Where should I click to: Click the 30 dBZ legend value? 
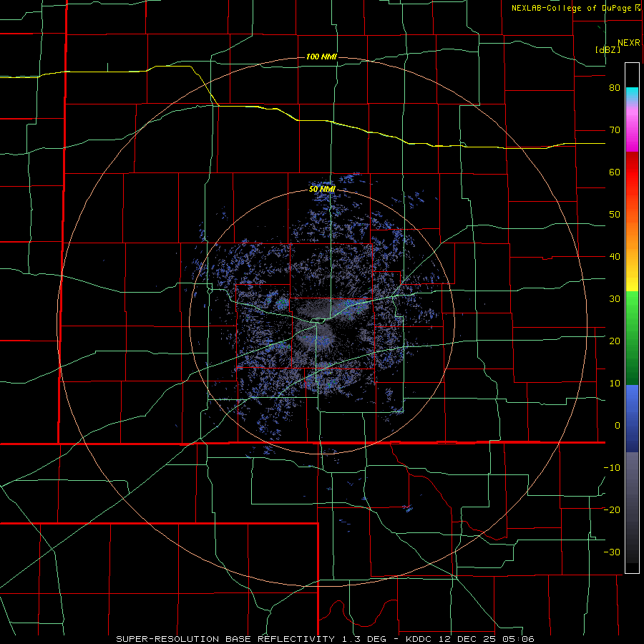[615, 299]
